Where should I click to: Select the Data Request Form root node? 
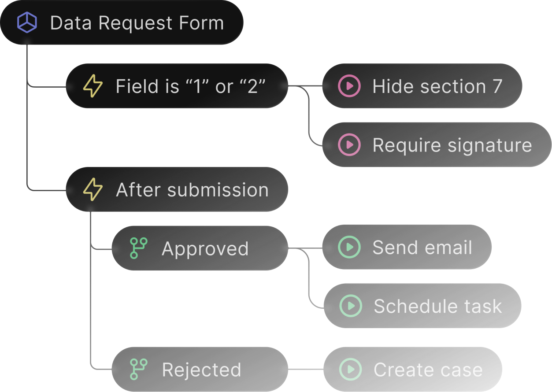(137, 23)
